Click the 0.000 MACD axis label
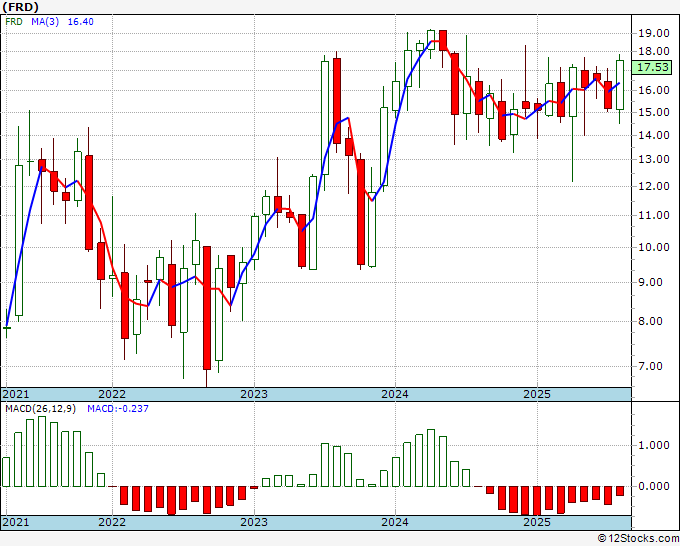Viewport: 680px width, 546px height. [x=654, y=486]
